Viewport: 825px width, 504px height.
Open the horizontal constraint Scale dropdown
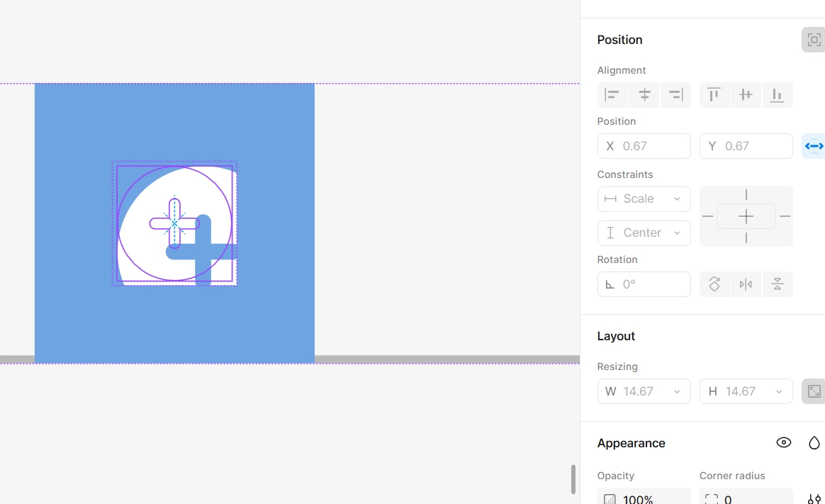click(644, 199)
